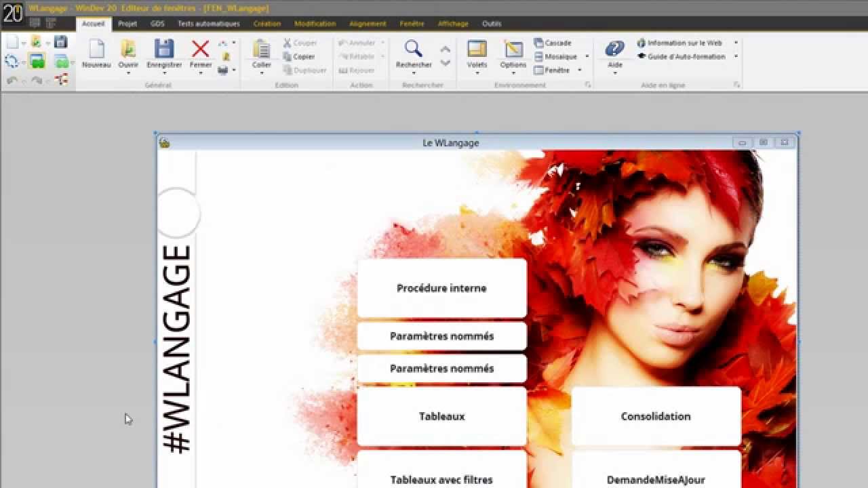Expand the Coller dropdown arrow
Image resolution: width=868 pixels, height=488 pixels.
tap(262, 72)
